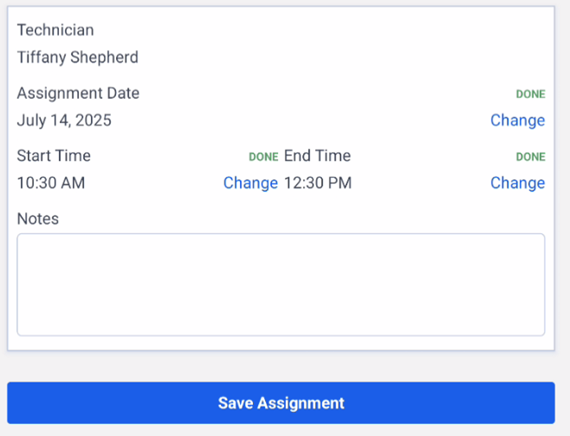The width and height of the screenshot is (570, 436).
Task: Click the DONE badge beside End Time
Action: click(x=530, y=157)
